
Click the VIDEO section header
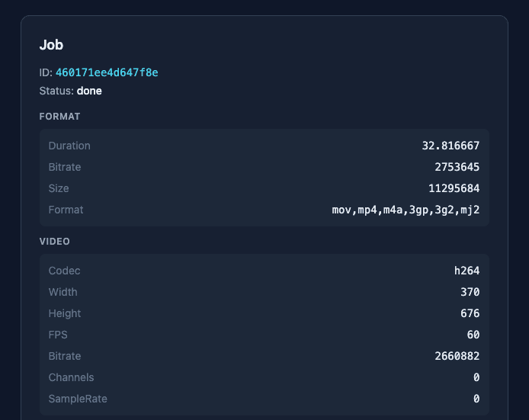(x=55, y=242)
